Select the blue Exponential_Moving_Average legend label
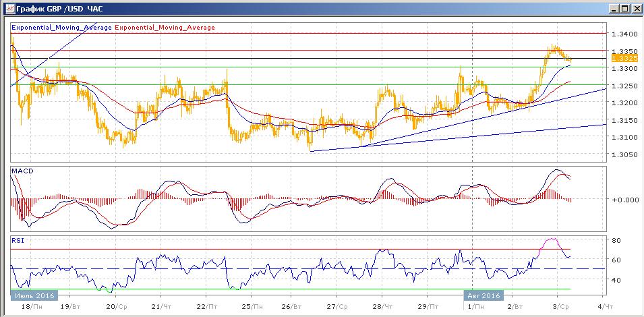644x317 pixels. pos(62,28)
